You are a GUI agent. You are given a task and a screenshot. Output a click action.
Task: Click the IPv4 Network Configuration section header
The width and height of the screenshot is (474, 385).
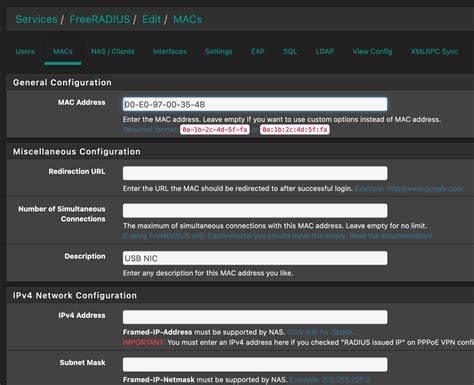75,295
